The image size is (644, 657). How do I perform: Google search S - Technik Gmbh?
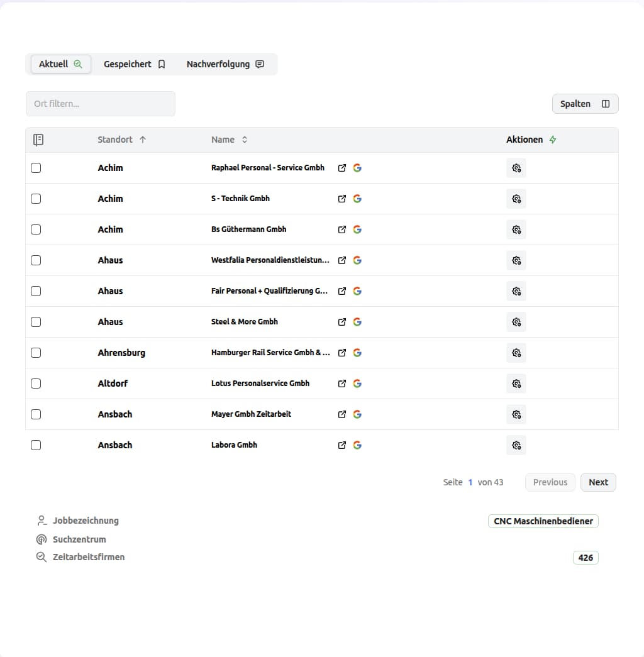357,199
